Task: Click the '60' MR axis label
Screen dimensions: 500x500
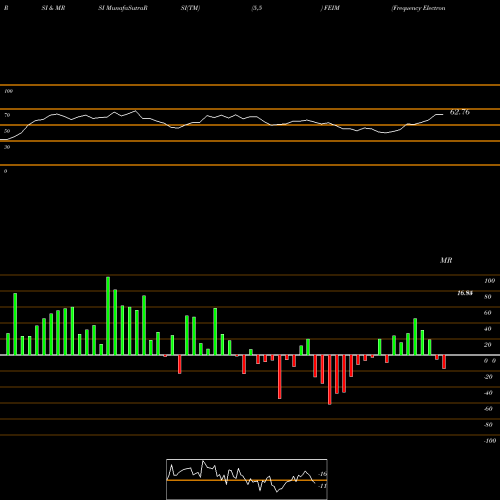Action: point(488,313)
